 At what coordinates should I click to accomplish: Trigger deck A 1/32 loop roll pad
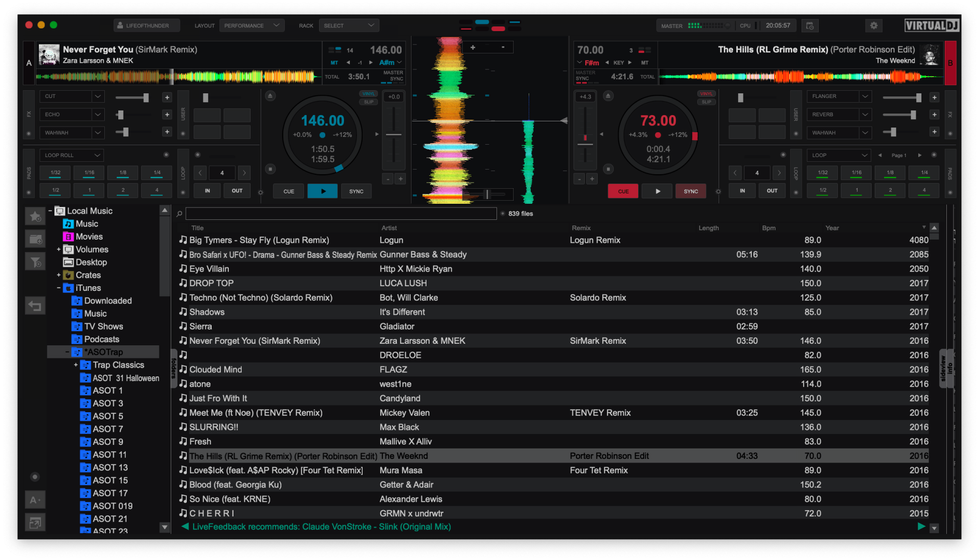pyautogui.click(x=56, y=173)
